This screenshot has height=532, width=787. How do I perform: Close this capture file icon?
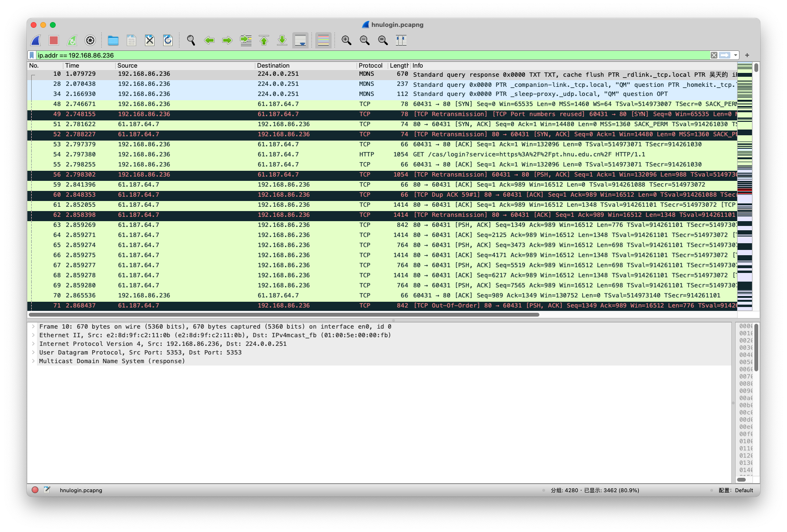click(150, 40)
